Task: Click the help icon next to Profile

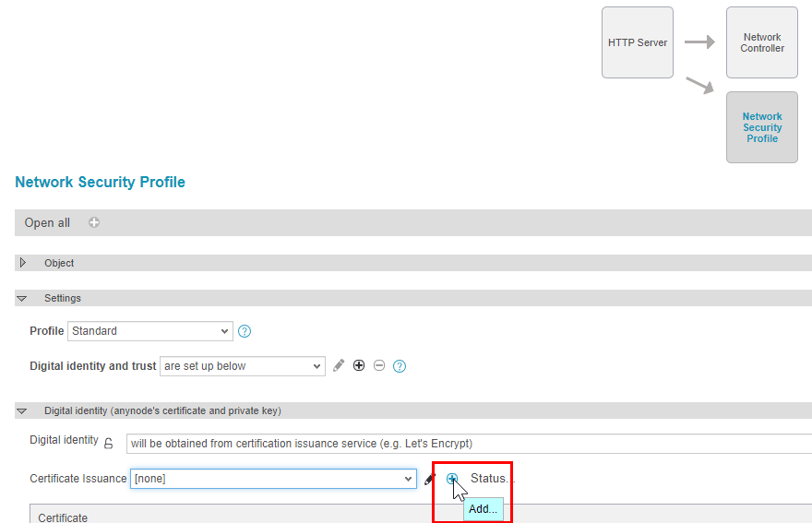Action: [245, 331]
